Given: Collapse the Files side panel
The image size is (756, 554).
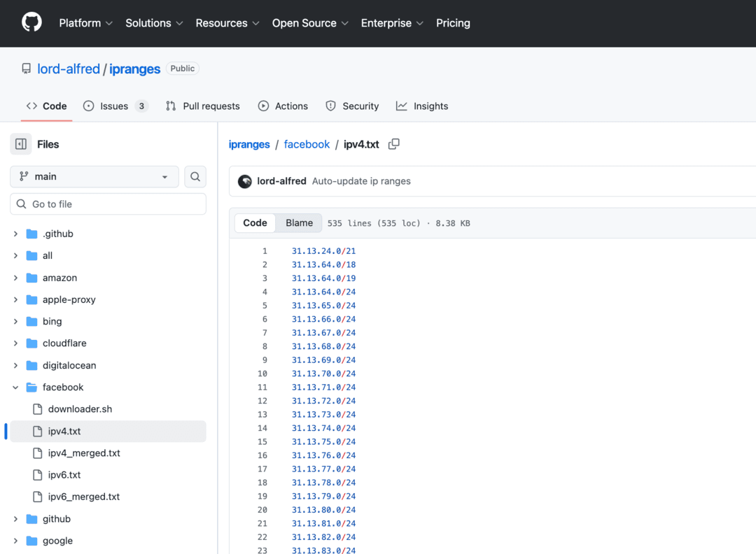Looking at the screenshot, I should tap(20, 143).
